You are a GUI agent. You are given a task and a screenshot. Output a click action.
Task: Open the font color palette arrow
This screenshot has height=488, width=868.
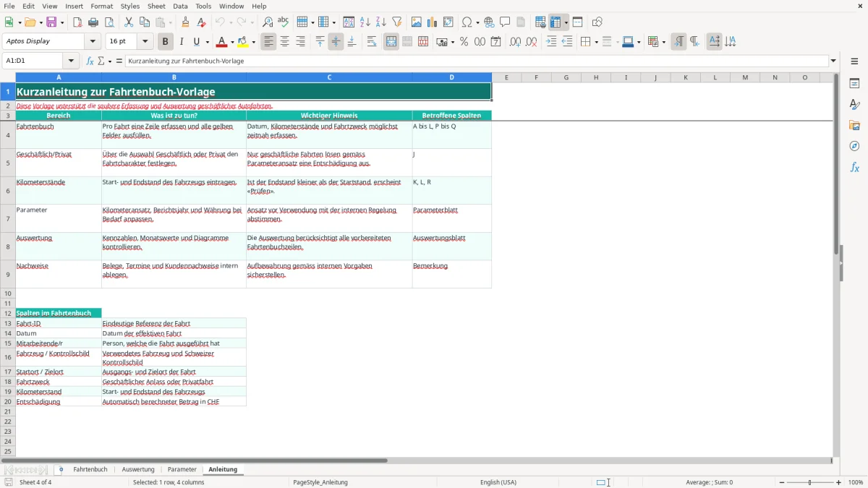click(x=232, y=42)
